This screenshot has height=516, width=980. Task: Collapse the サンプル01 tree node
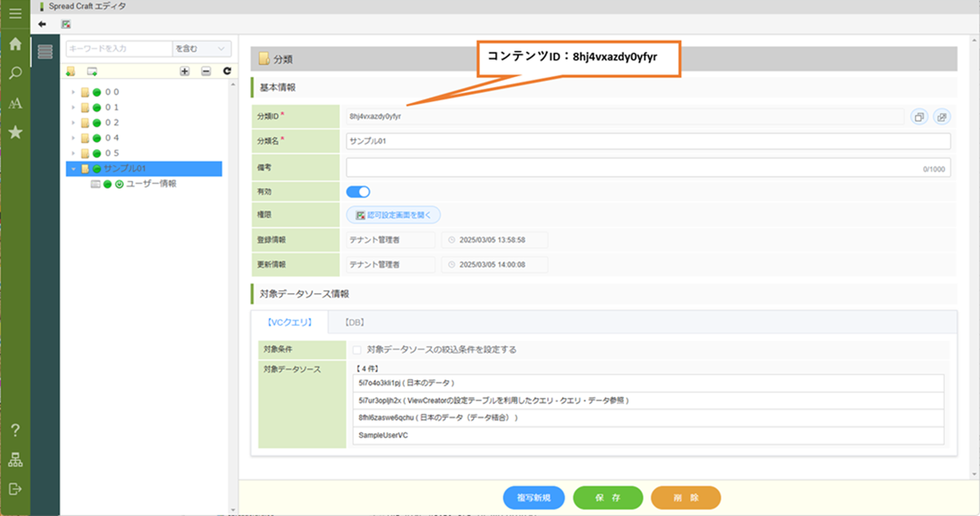[x=73, y=169]
